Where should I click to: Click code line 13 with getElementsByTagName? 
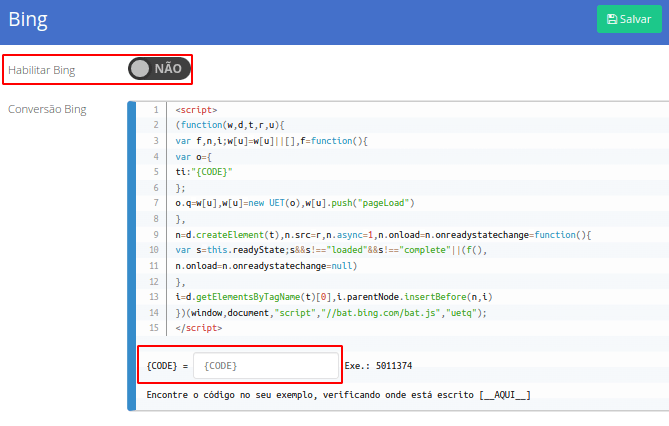click(334, 297)
